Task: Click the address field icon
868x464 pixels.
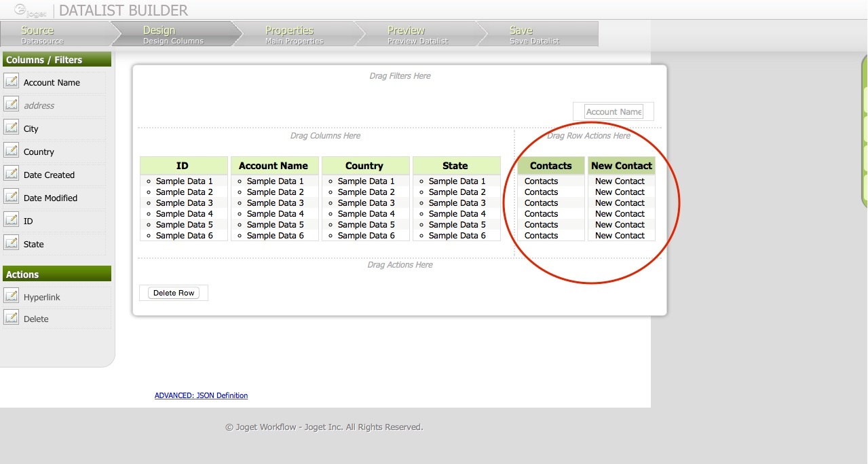Action: (x=12, y=105)
